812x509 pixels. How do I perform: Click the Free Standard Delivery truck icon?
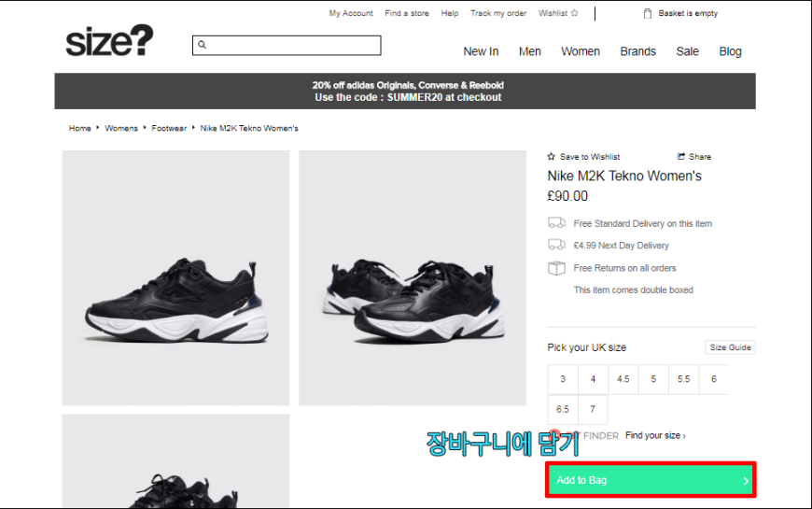[556, 223]
